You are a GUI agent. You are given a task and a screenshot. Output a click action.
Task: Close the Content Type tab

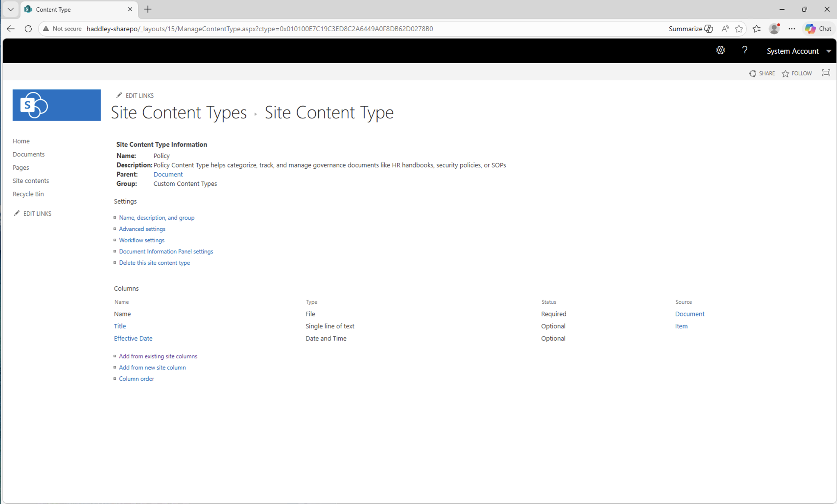point(130,9)
